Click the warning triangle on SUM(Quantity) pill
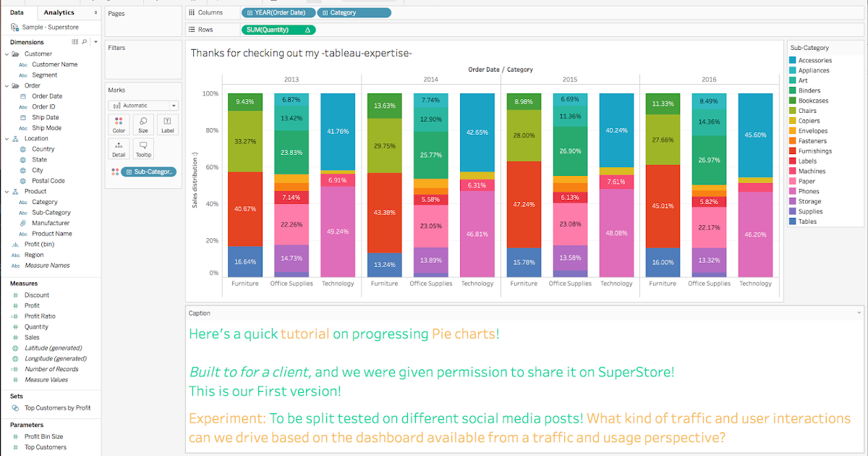 pos(308,30)
